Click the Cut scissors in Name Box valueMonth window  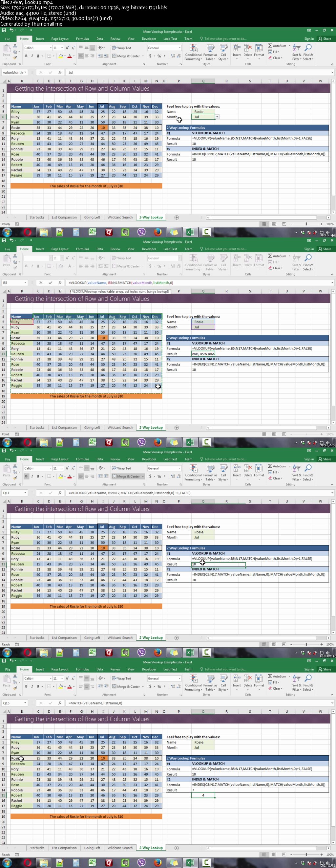pos(15,46)
